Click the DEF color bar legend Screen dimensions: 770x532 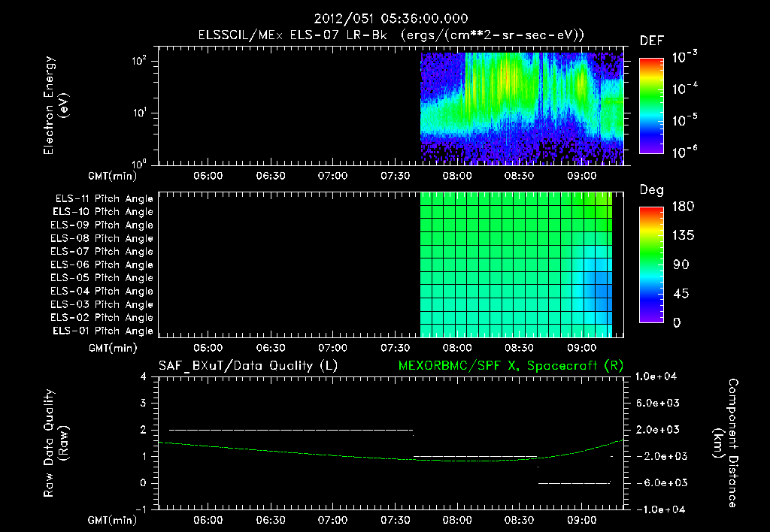[x=651, y=106]
